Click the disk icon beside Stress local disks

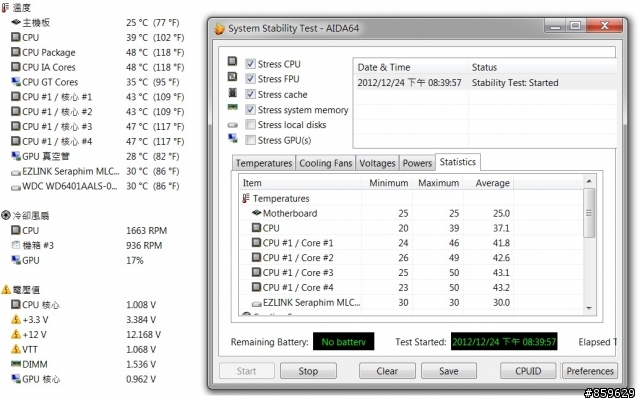click(233, 125)
